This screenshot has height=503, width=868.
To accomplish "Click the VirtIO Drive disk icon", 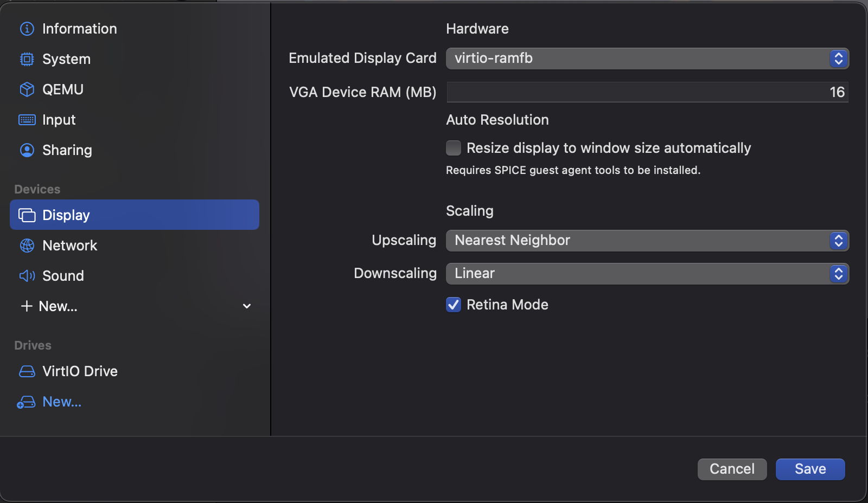I will click(x=27, y=371).
